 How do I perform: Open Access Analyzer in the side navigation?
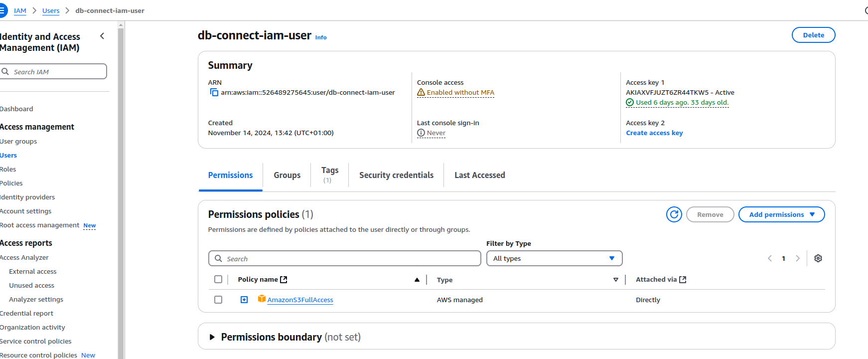click(x=24, y=257)
